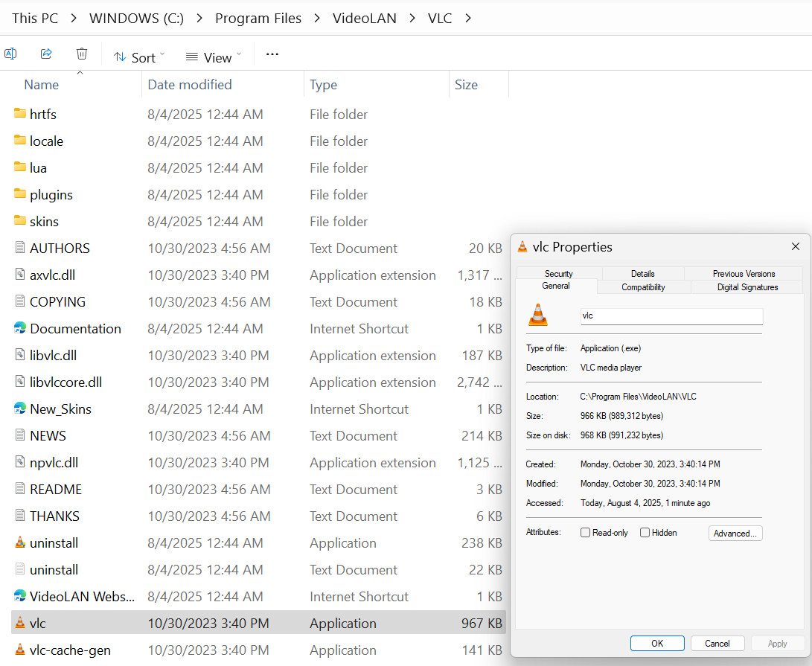Image resolution: width=812 pixels, height=666 pixels.
Task: Expand chevron after VLC in breadcrumb
Action: 468,19
